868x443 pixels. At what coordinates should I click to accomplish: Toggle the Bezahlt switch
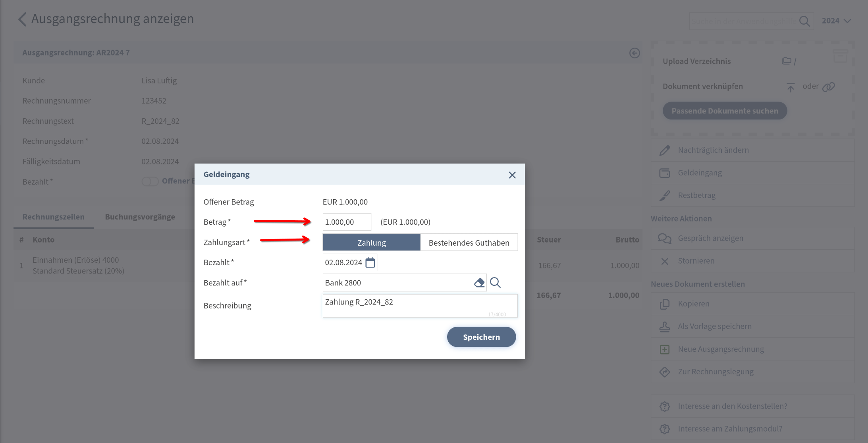click(x=150, y=181)
